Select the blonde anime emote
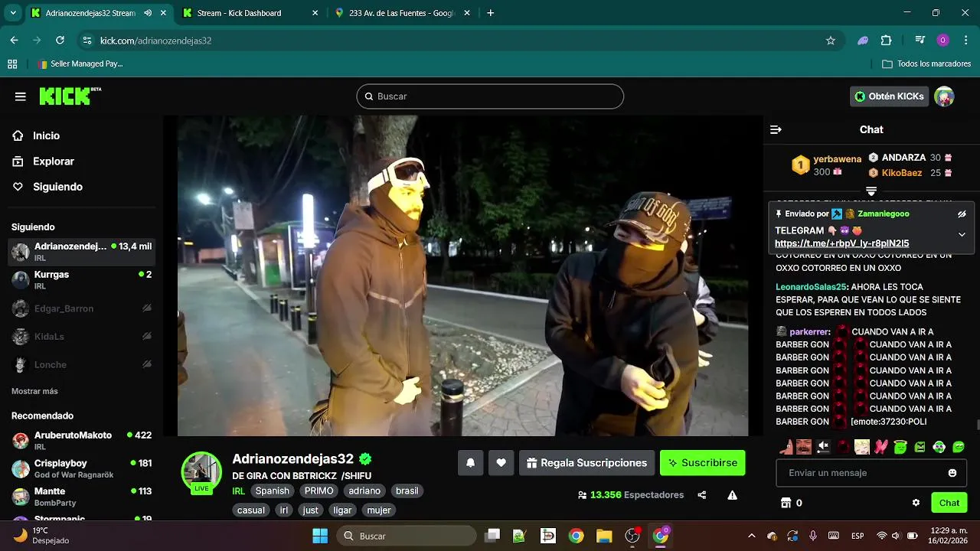This screenshot has height=551, width=980. 861,446
